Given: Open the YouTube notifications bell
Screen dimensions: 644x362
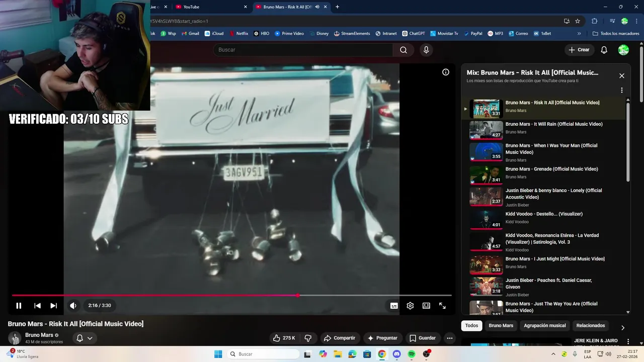Looking at the screenshot, I should click(x=604, y=50).
